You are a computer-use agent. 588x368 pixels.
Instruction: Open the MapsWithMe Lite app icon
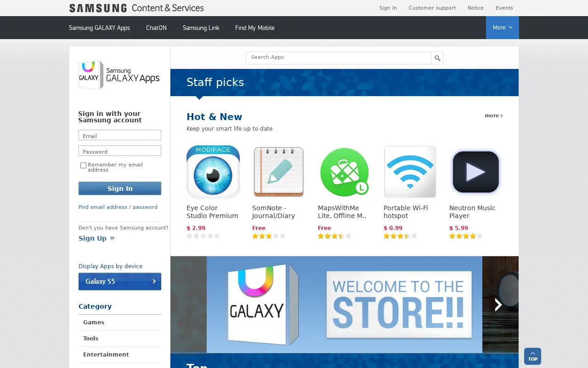pos(345,172)
